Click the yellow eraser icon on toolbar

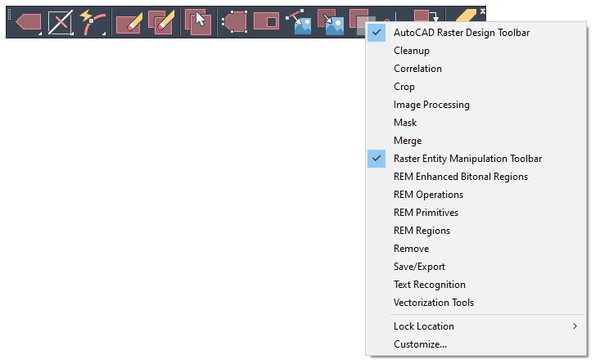point(466,16)
